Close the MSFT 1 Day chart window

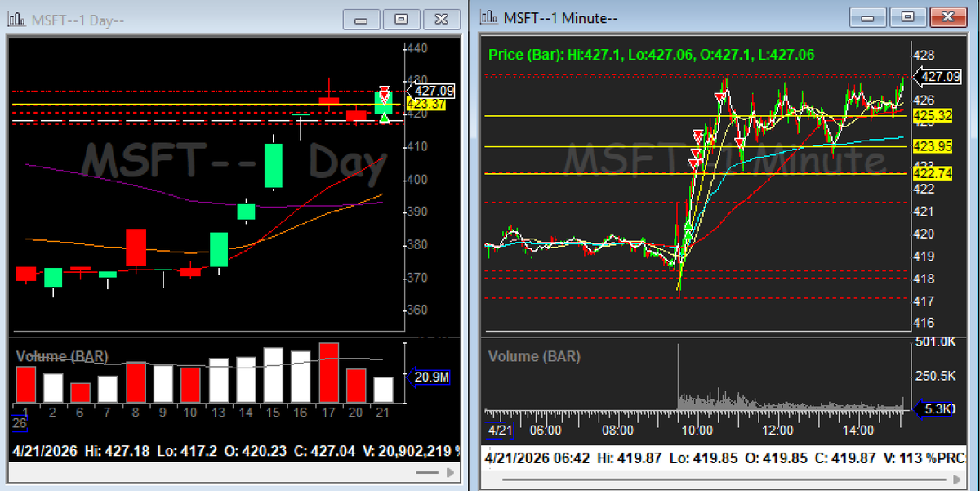click(442, 18)
